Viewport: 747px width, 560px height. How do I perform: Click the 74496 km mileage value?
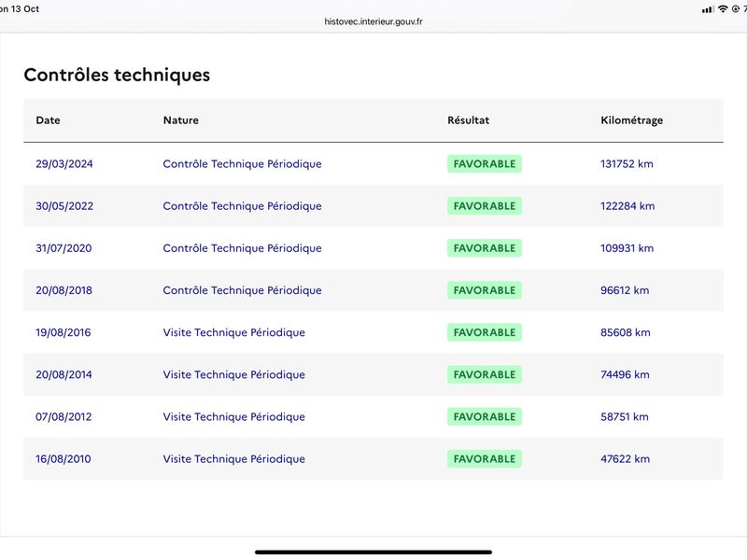tap(625, 375)
